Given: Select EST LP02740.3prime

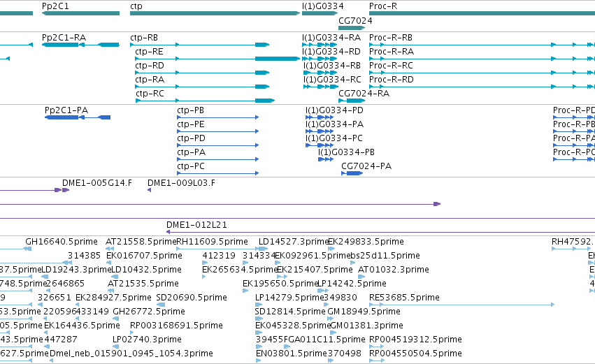Looking at the screenshot, I should point(148,340).
